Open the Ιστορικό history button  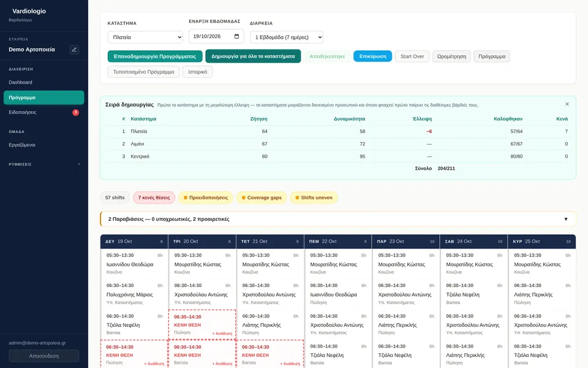click(x=198, y=72)
